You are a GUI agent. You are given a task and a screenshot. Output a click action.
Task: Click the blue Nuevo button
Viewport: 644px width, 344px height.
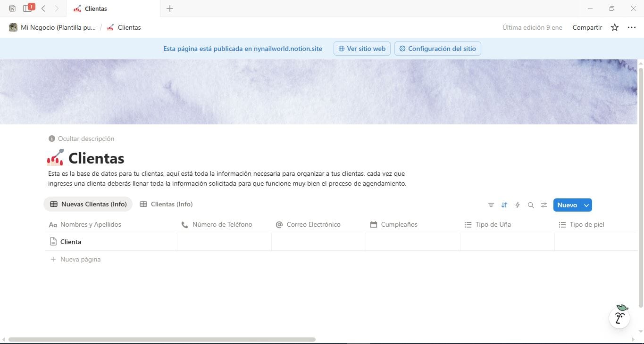click(x=567, y=205)
